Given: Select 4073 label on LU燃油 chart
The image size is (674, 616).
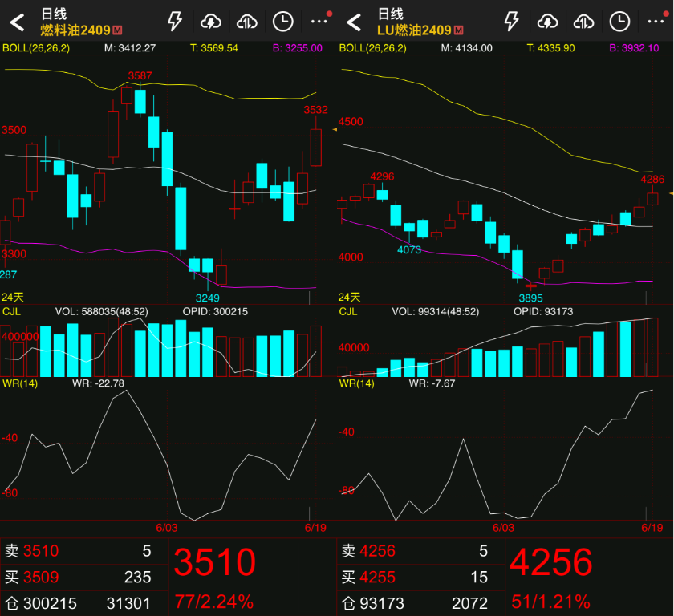Looking at the screenshot, I should pos(409,250).
